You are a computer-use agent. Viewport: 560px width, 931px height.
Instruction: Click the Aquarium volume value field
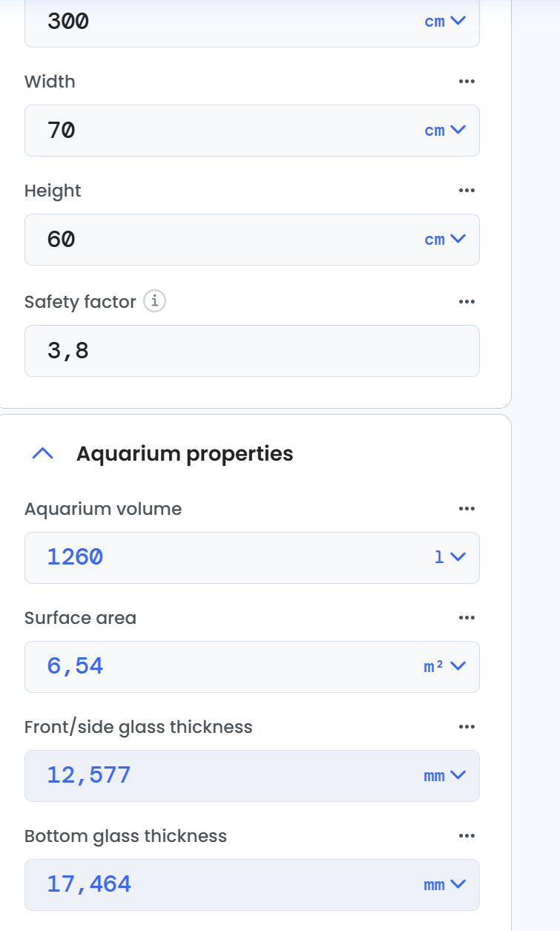pos(223,557)
